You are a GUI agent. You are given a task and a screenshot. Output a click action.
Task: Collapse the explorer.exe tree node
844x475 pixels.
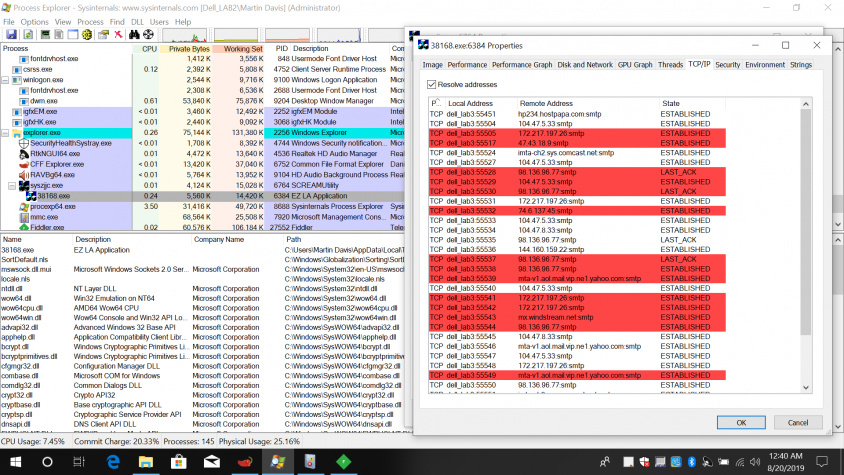[5, 132]
